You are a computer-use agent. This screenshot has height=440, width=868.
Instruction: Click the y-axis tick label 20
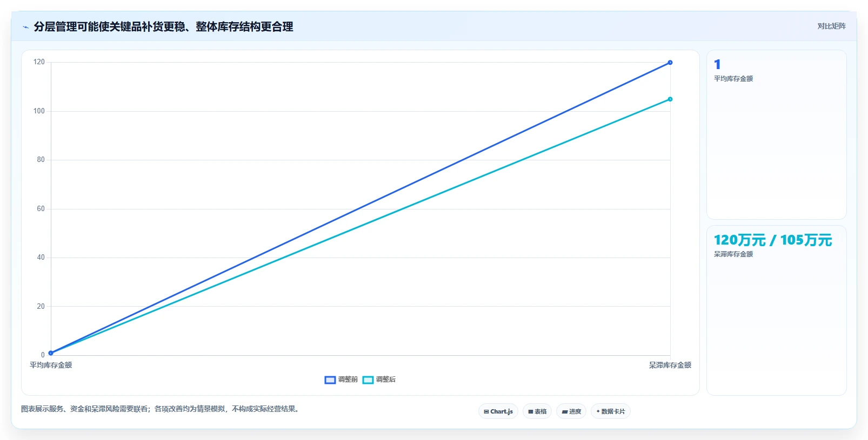point(41,307)
